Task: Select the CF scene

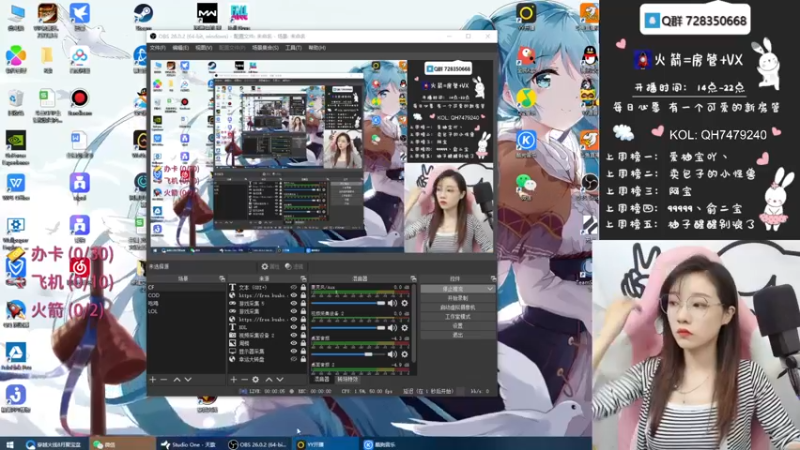Action: [x=186, y=287]
